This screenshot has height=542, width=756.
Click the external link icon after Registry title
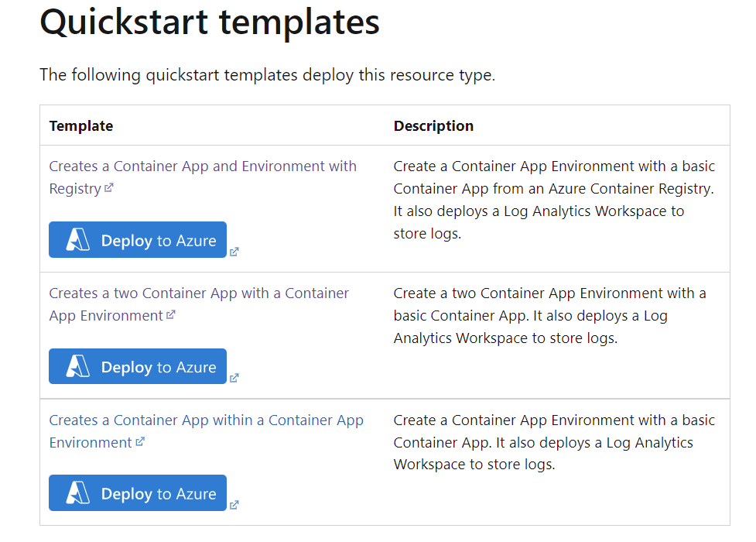[109, 187]
